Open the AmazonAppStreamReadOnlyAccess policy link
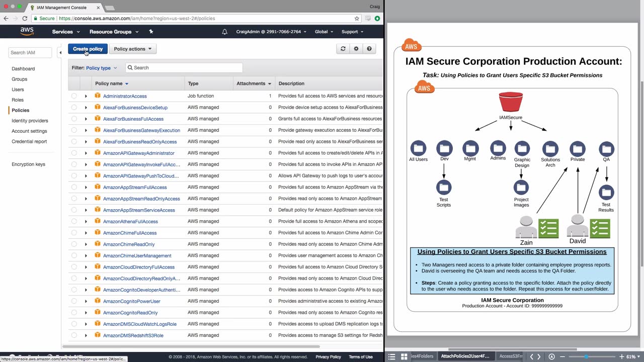644x362 pixels. pos(141,199)
